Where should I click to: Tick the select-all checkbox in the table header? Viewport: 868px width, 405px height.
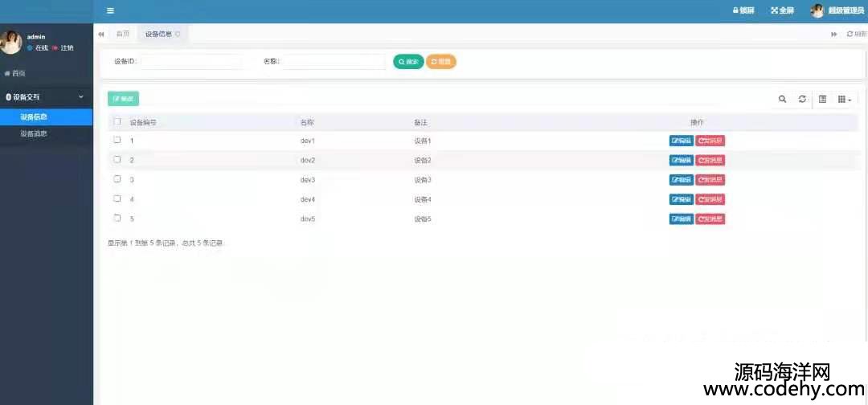point(117,122)
